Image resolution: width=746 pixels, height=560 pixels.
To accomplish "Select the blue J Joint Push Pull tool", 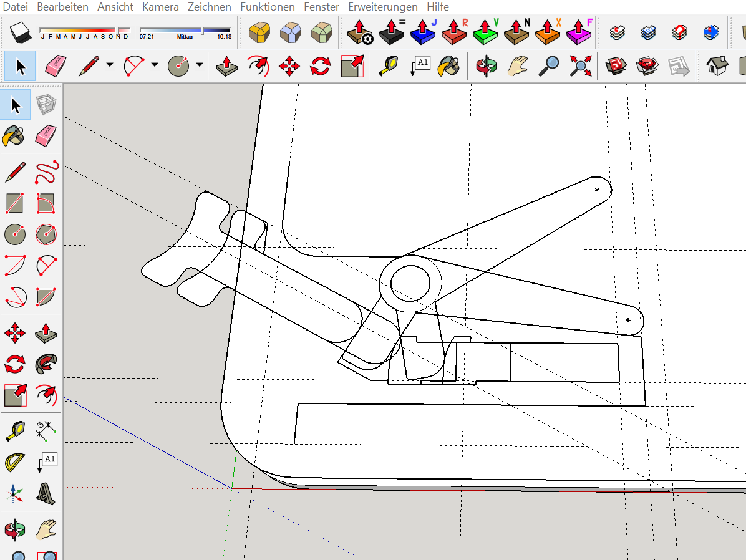I will 423,32.
